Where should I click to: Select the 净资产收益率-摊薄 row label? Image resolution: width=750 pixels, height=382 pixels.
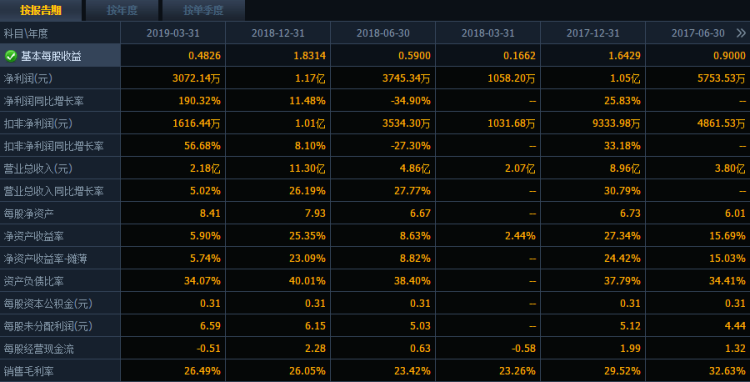click(45, 259)
